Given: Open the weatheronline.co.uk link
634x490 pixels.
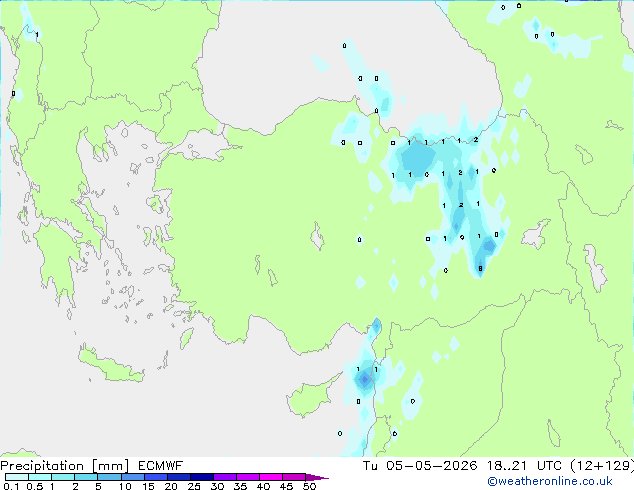Looking at the screenshot, I should point(550,482).
